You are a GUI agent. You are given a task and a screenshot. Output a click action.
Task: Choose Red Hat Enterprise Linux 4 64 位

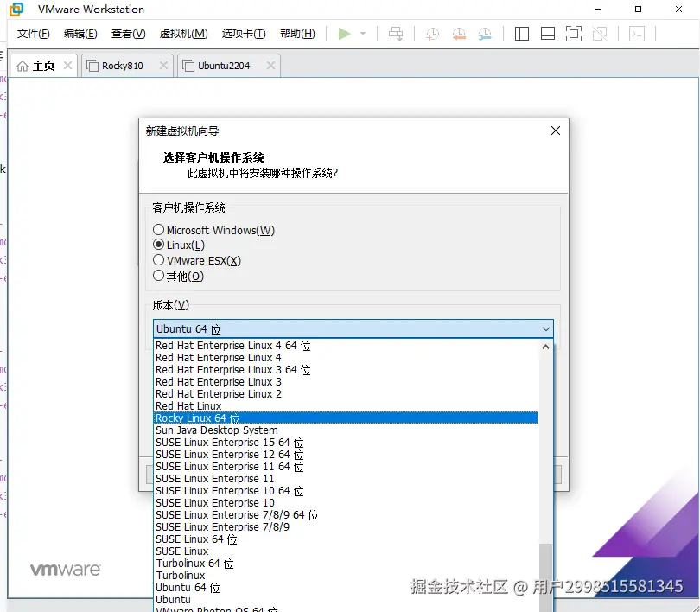pyautogui.click(x=346, y=346)
